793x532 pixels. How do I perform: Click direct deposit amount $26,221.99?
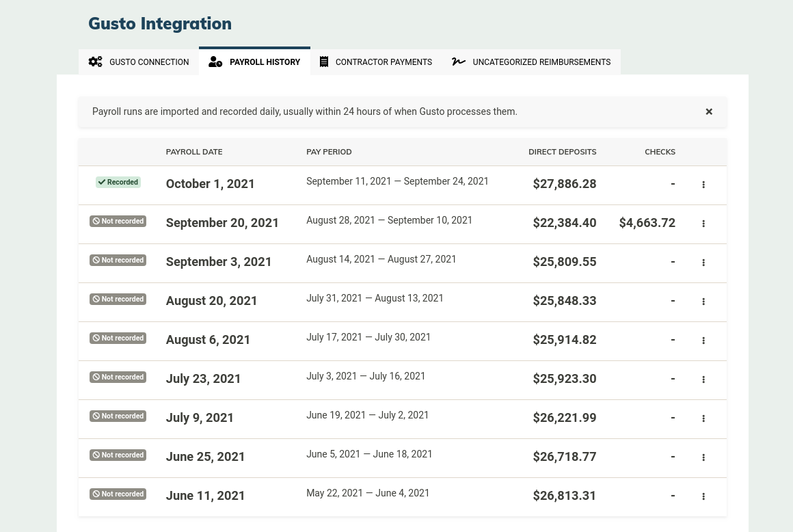click(565, 418)
